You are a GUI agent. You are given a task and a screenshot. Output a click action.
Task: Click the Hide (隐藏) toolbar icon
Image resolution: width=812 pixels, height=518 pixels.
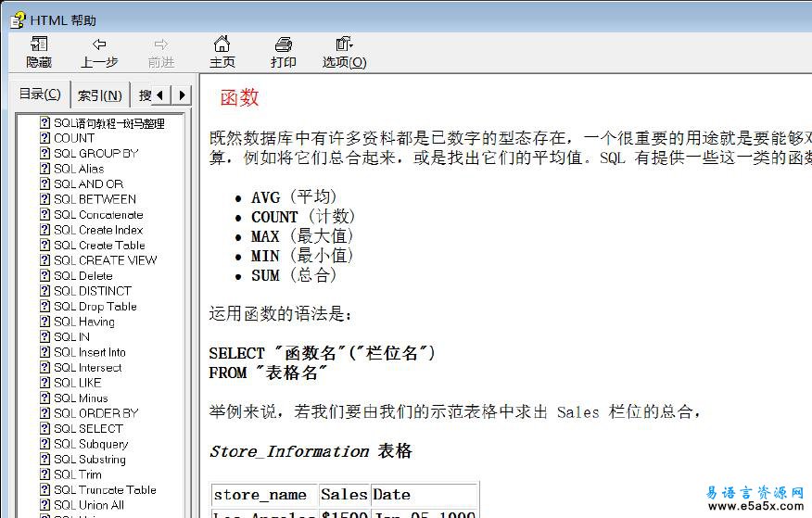(x=39, y=44)
